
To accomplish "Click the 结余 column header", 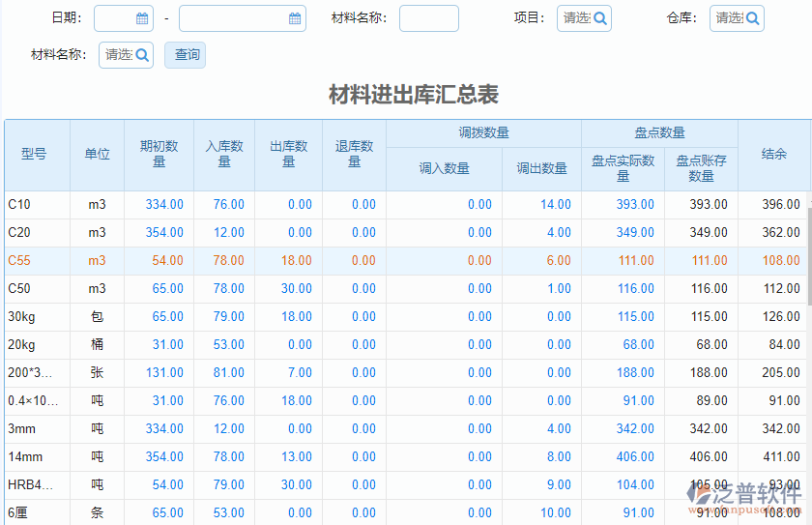I will coord(773,155).
